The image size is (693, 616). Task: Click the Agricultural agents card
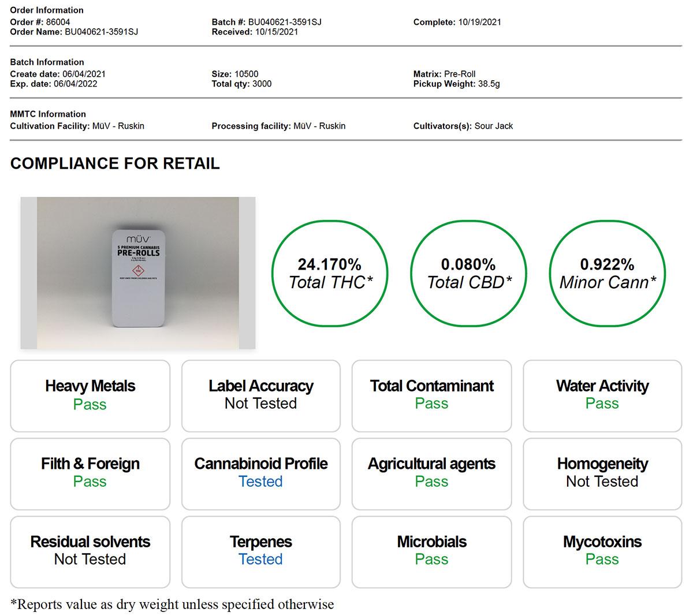(x=431, y=473)
